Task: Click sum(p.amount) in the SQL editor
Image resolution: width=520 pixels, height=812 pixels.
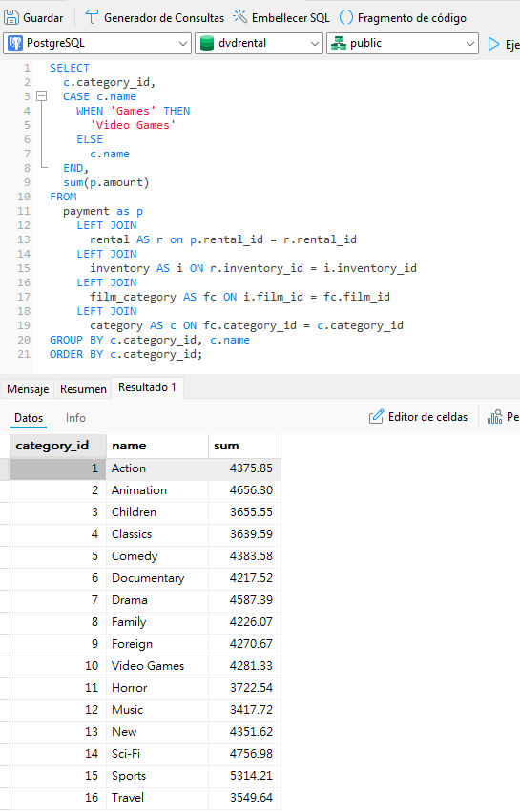Action: pos(106,183)
